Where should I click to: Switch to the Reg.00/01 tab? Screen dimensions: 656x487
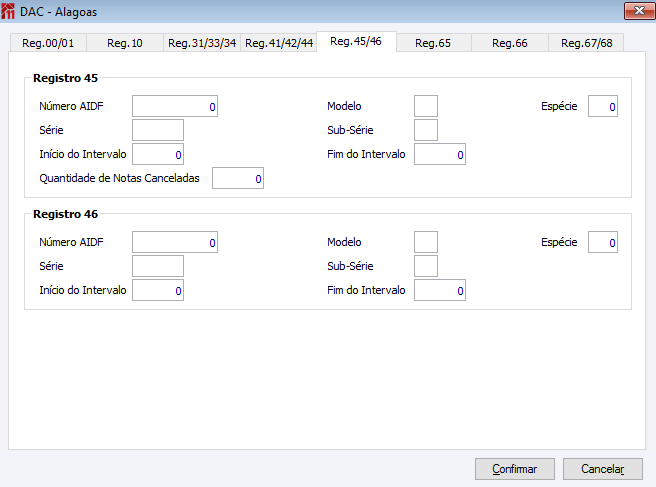(48, 43)
